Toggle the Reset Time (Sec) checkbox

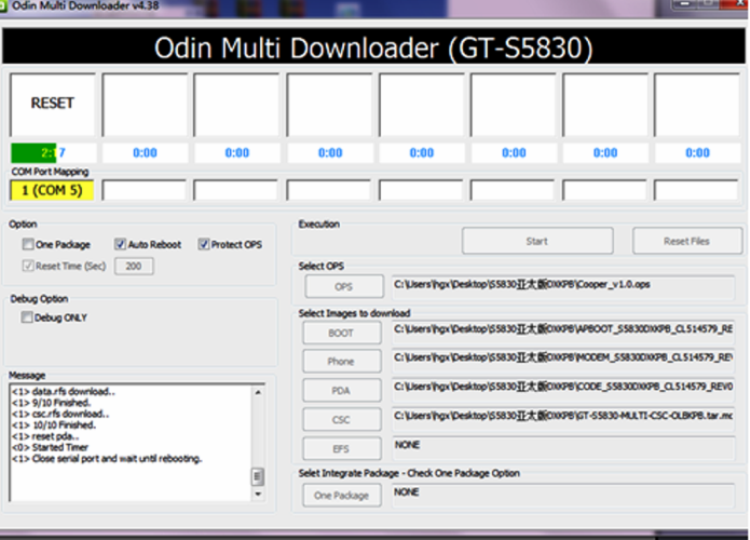pos(28,266)
